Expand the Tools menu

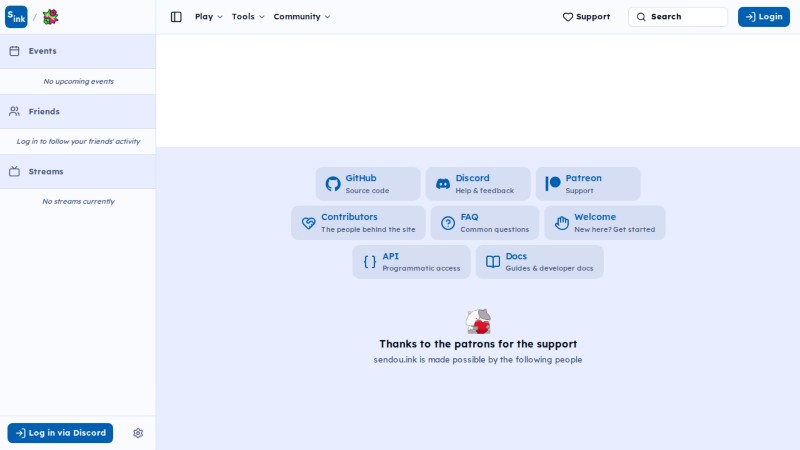pos(248,17)
